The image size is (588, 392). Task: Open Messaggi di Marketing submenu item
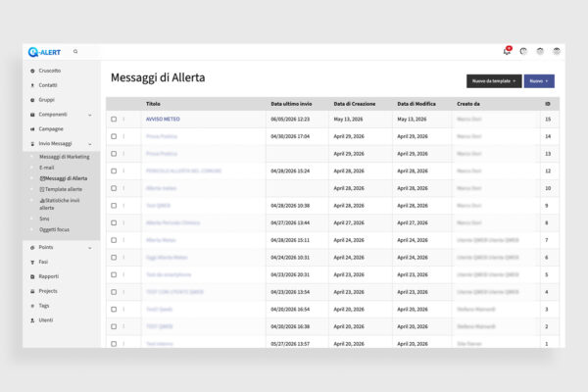coord(64,157)
